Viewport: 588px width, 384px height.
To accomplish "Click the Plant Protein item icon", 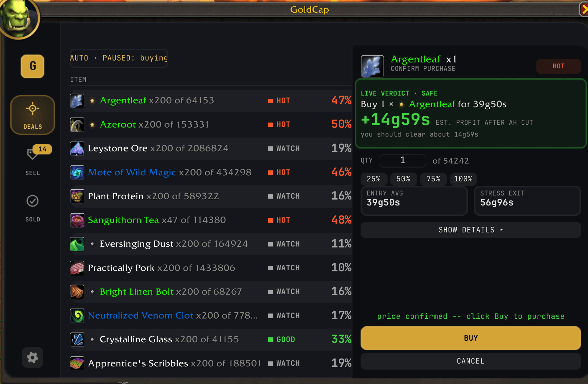I will (x=77, y=196).
